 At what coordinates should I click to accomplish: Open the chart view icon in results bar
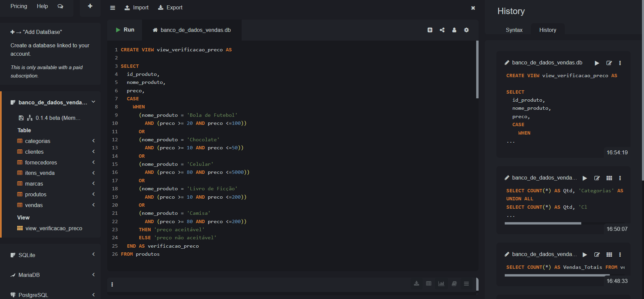coord(441,284)
